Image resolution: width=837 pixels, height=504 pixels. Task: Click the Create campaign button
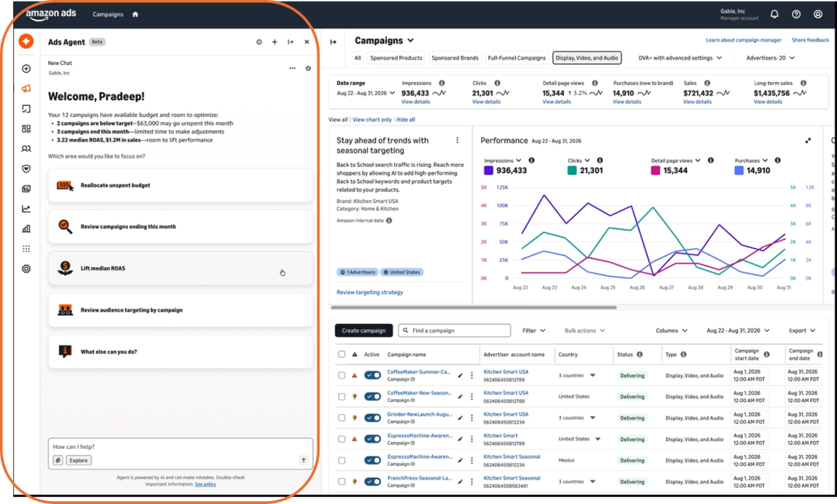[363, 331]
